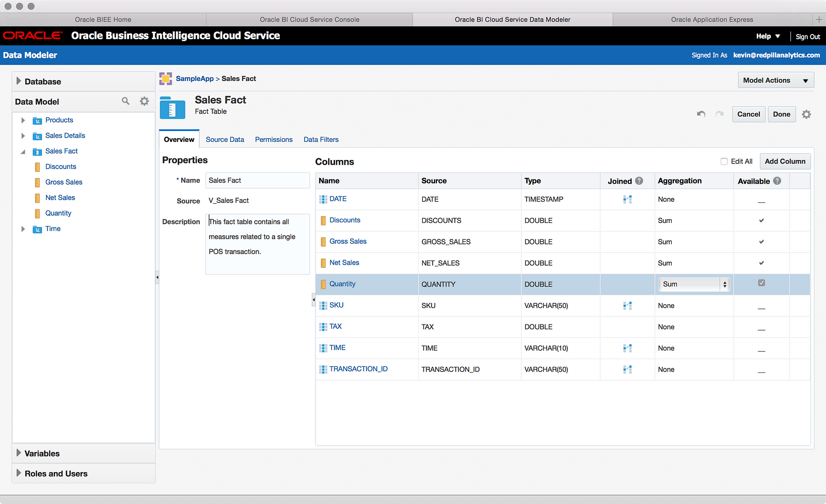Click the help icon next to Available
Viewport: 826px width, 504px height.
click(x=777, y=181)
